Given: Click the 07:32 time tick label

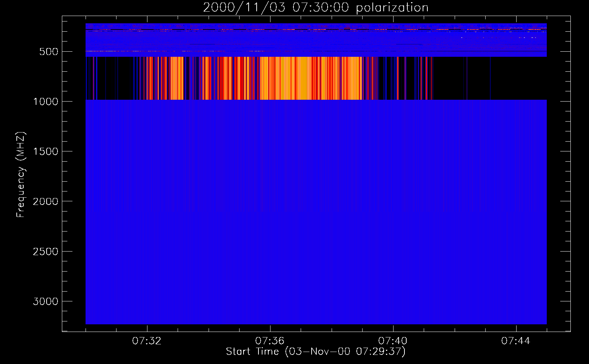Looking at the screenshot, I should (147, 341).
